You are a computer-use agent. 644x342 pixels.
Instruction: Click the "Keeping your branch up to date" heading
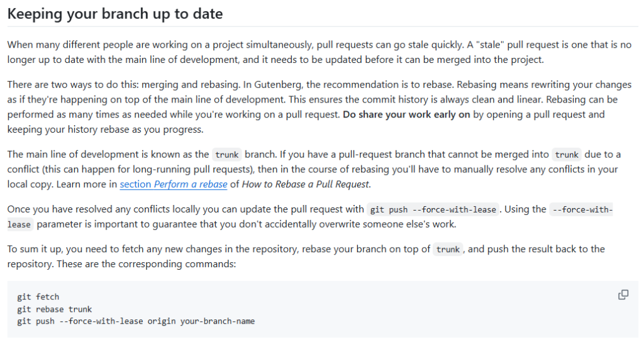click(x=115, y=13)
